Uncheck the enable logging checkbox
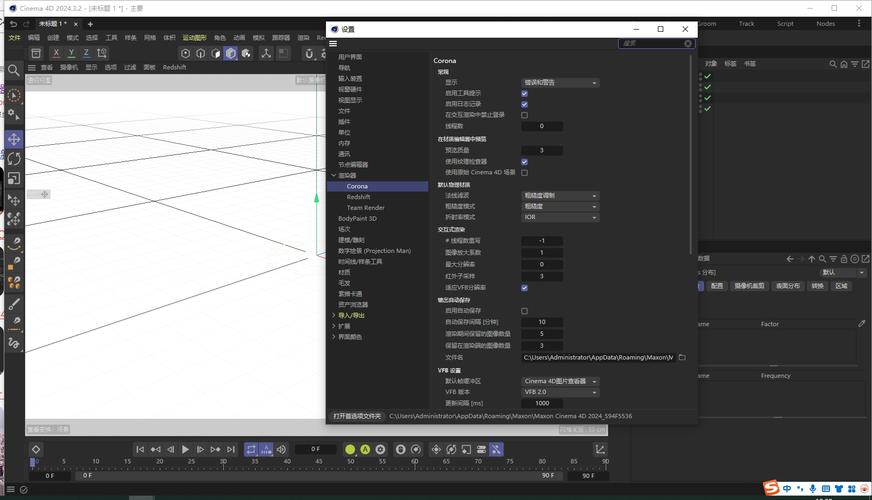872x500 pixels. pos(524,104)
